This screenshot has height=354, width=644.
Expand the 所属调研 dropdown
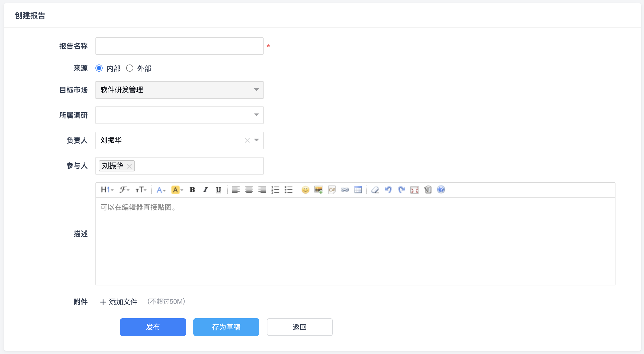[256, 115]
